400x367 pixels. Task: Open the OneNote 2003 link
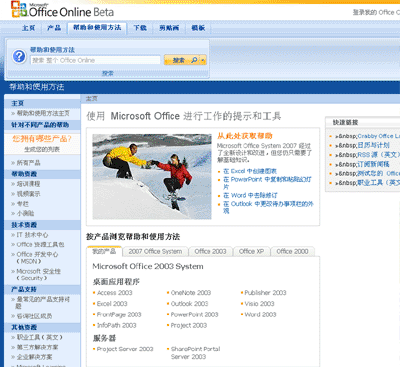click(191, 293)
